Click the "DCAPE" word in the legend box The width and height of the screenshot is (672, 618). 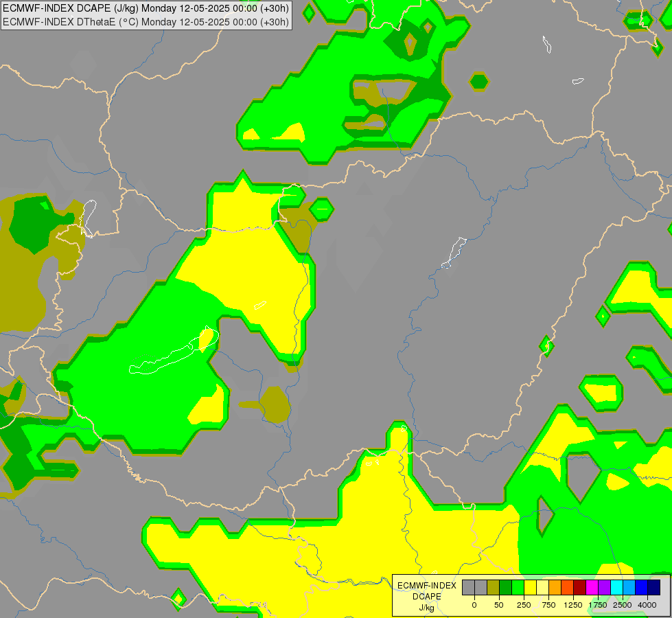(x=427, y=597)
